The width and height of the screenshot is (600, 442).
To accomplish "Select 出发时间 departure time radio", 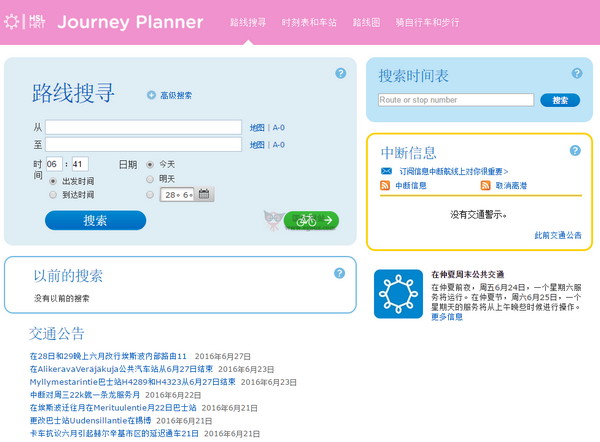I will tap(53, 181).
